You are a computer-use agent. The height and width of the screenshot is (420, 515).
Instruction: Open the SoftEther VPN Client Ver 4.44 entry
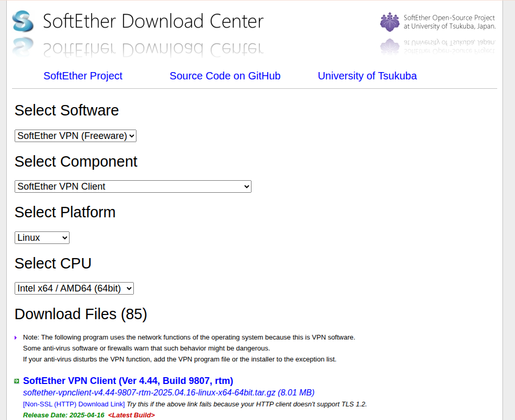(128, 380)
